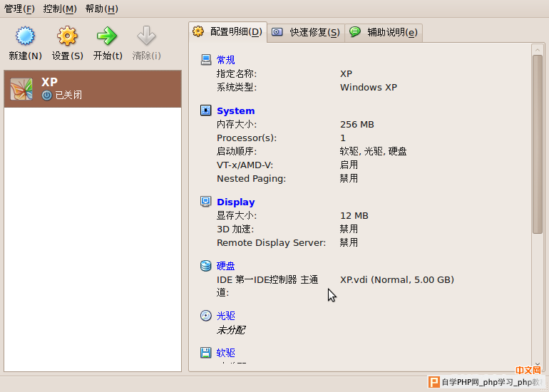Open the 光驱 optical drive settings link
Viewport: 549px width, 392px height.
[226, 316]
